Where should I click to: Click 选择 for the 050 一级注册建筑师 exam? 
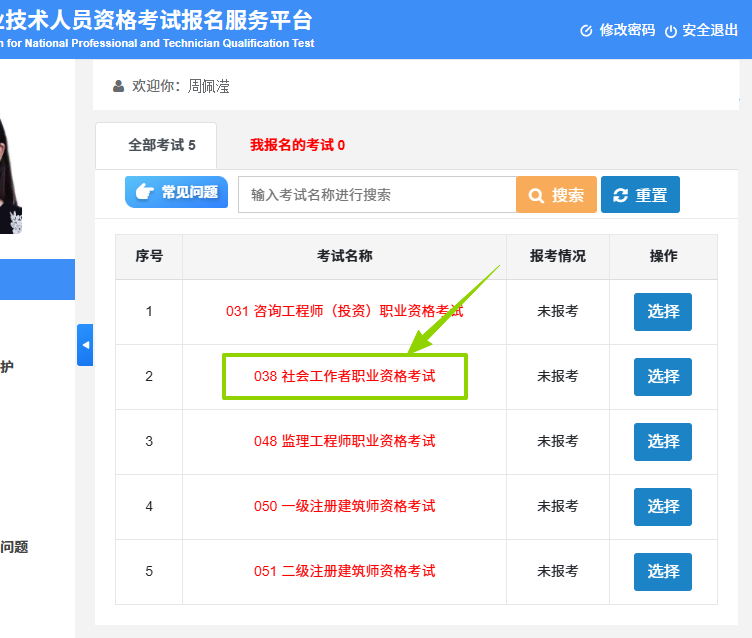click(x=662, y=506)
